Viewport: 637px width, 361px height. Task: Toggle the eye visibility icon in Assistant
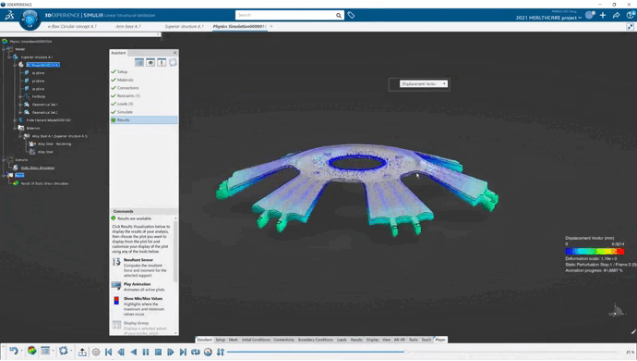tap(150, 63)
